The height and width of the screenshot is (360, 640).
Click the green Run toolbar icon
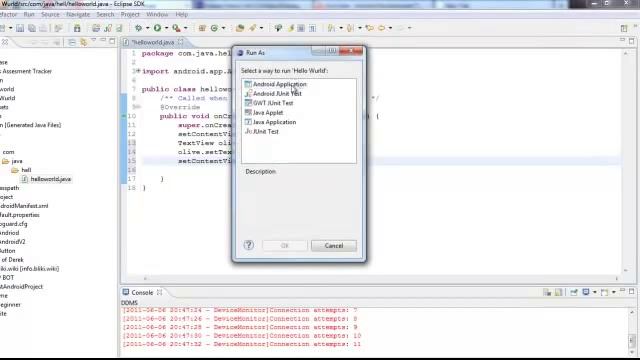[x=157, y=28]
